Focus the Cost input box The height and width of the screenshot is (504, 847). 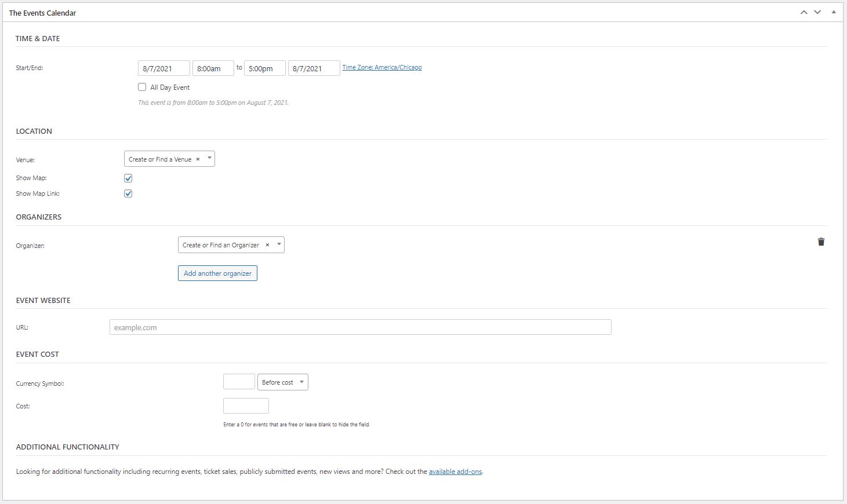tap(246, 406)
